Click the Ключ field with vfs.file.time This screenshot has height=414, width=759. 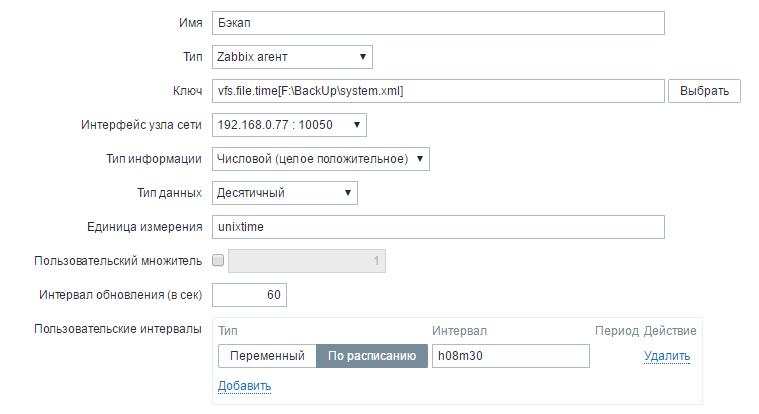click(438, 91)
